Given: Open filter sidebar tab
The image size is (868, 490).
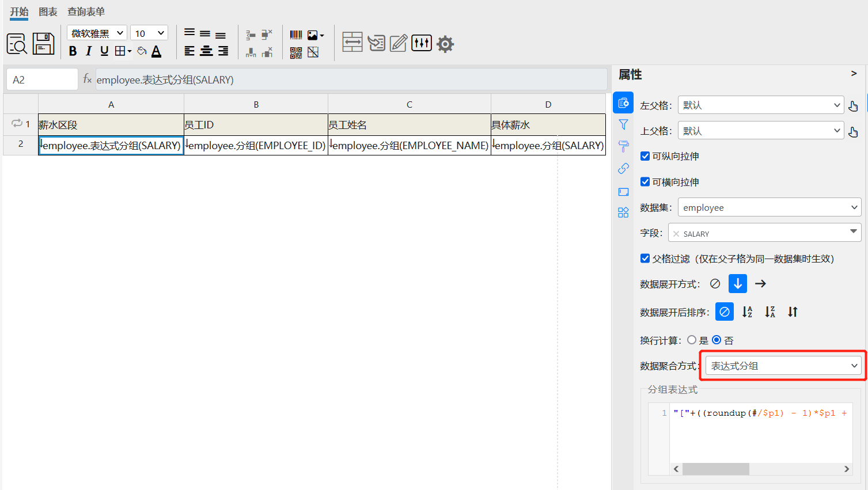Looking at the screenshot, I should (x=623, y=124).
